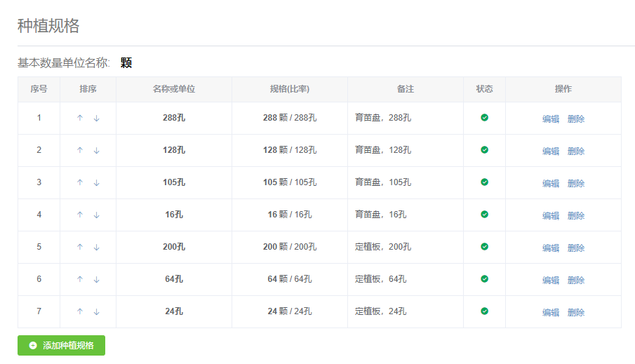Click down arrow for 16孔 row
This screenshot has width=635, height=364.
[x=96, y=215]
